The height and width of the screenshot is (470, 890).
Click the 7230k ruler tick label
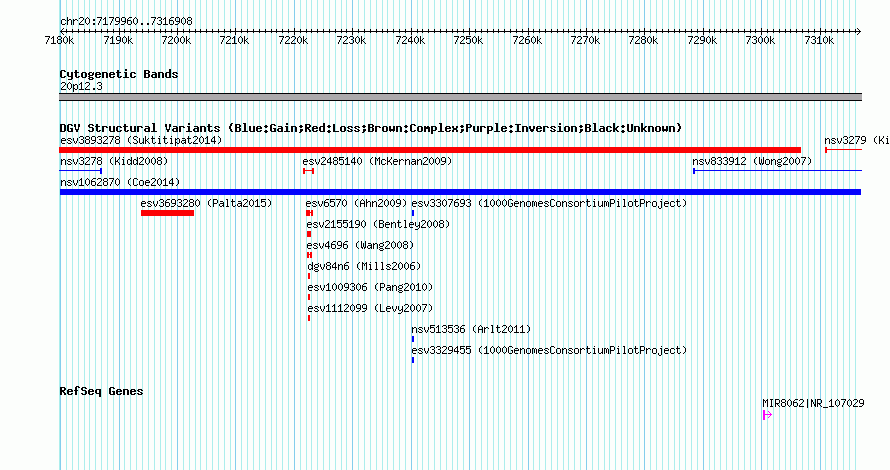point(351,40)
